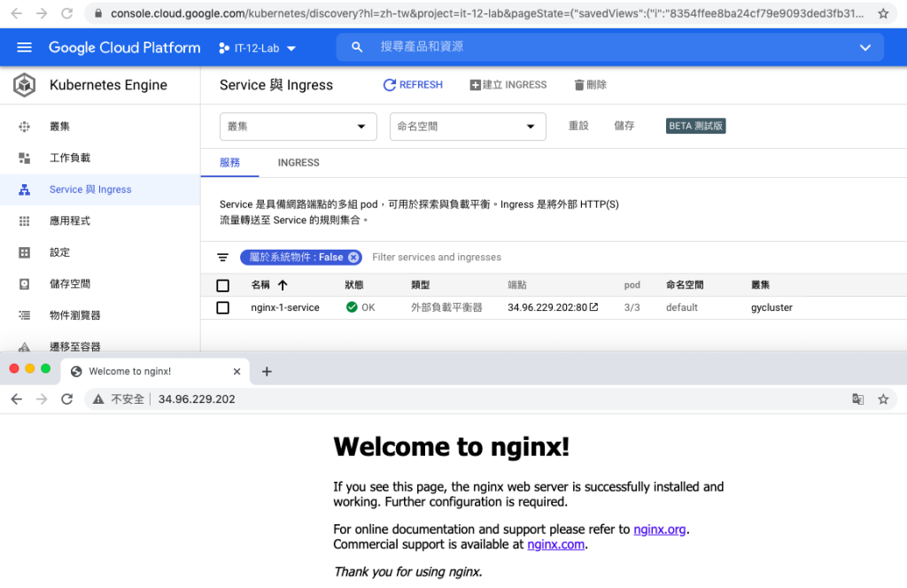
Task: Click the REFRESH button
Action: click(x=413, y=85)
